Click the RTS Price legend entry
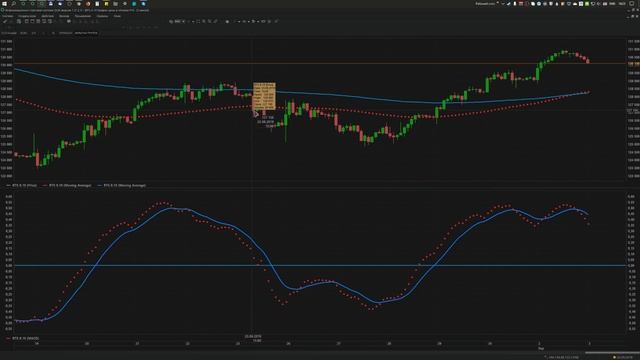 tap(22, 185)
